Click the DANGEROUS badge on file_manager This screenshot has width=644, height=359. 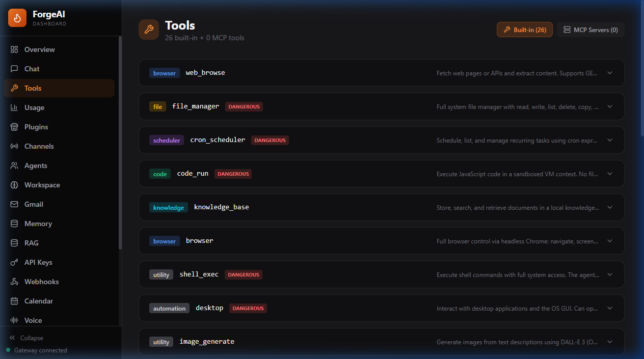pyautogui.click(x=244, y=106)
